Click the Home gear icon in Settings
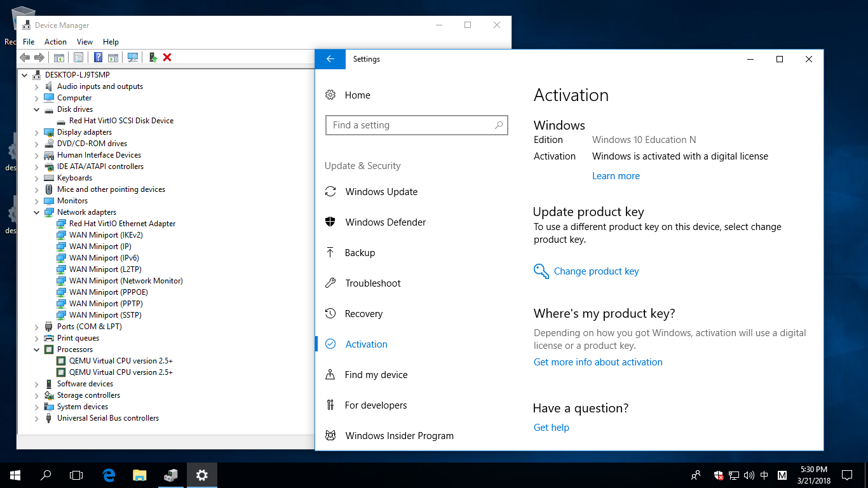 (330, 95)
